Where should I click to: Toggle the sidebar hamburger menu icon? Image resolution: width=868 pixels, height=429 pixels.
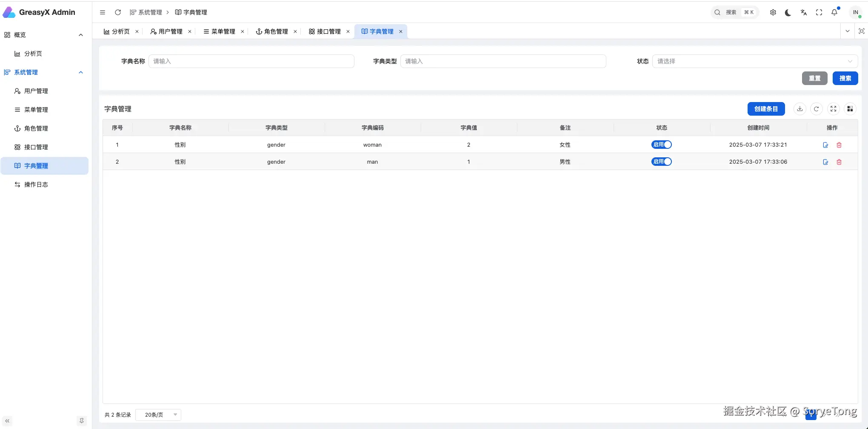point(103,12)
